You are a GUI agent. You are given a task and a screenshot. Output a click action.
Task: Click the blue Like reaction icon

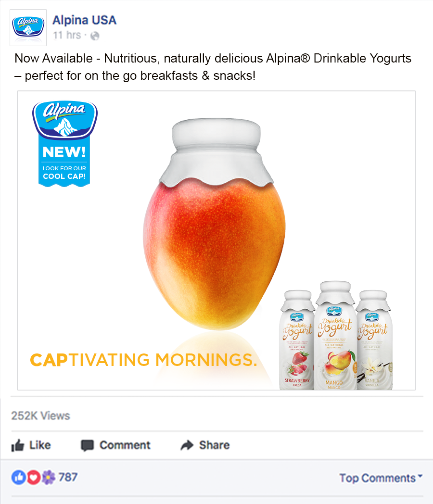tap(19, 478)
